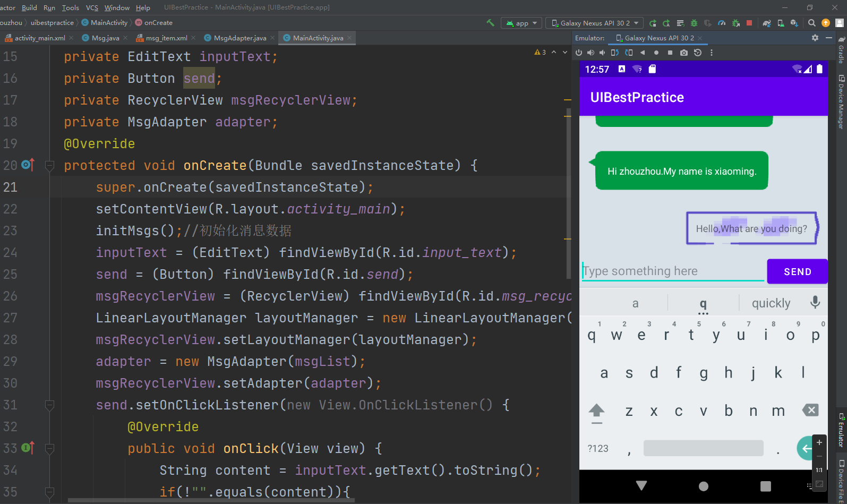
Task: Collapse onClick method fold marker at line 33
Action: coord(50,449)
